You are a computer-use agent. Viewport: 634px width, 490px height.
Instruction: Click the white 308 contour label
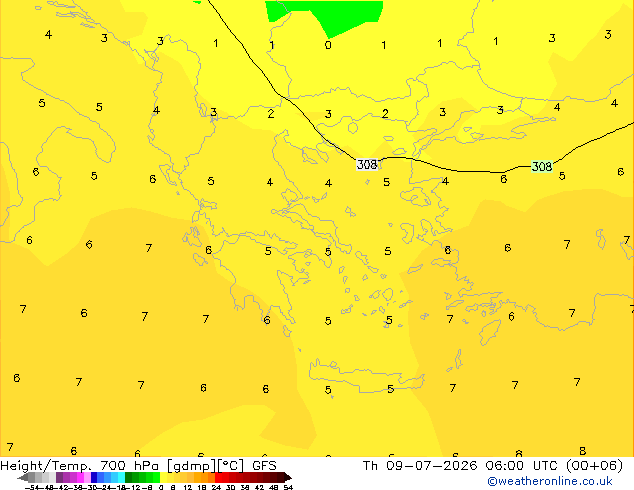[x=367, y=165]
